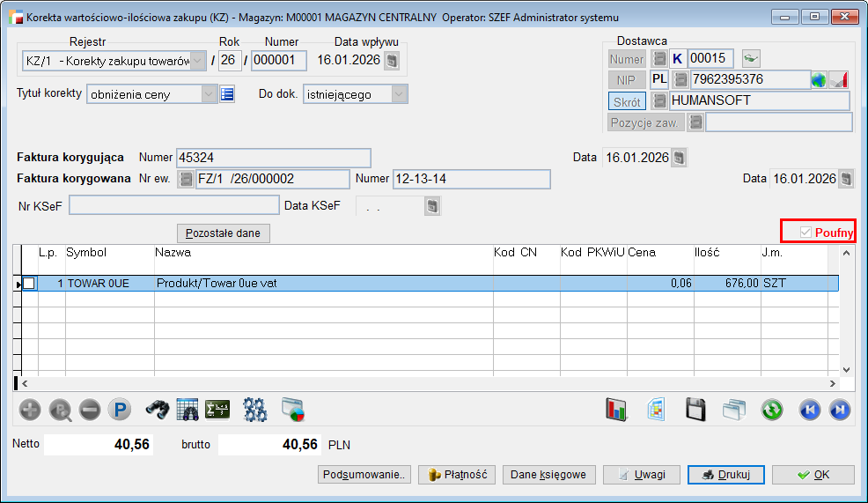Click the globe icon beside NIP field
868x503 pixels.
[820, 80]
